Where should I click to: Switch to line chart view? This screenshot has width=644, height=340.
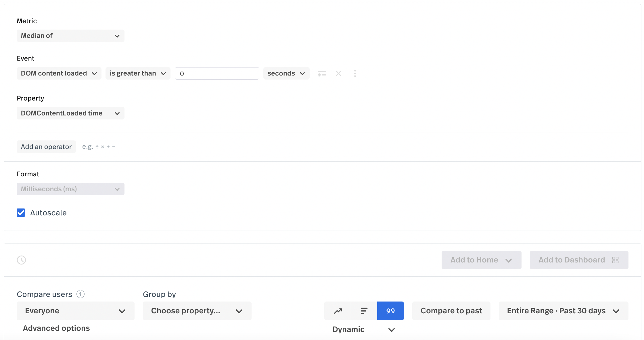pos(338,311)
